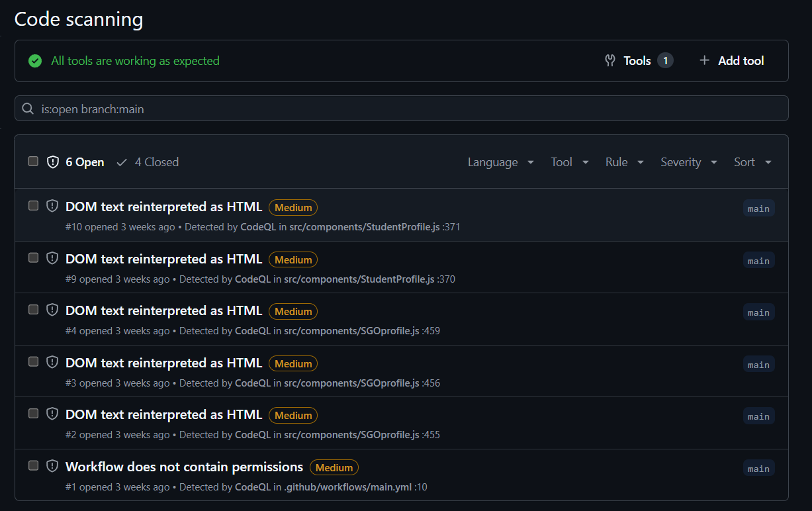Viewport: 812px width, 511px height.
Task: Open alert #4 DOM text reinterpreted as HTML
Action: coord(163,310)
